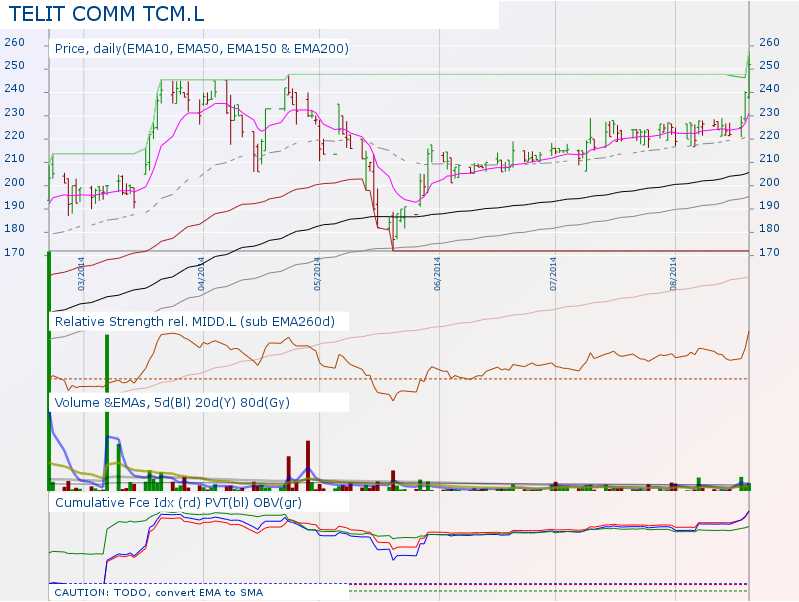Click the 260 value on left price axis
Image resolution: width=799 pixels, height=602 pixels.
[14, 42]
